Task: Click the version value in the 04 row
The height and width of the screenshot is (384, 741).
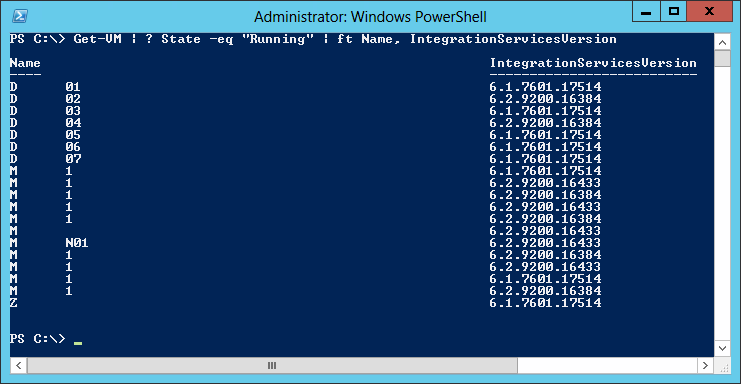Action: (x=545, y=123)
